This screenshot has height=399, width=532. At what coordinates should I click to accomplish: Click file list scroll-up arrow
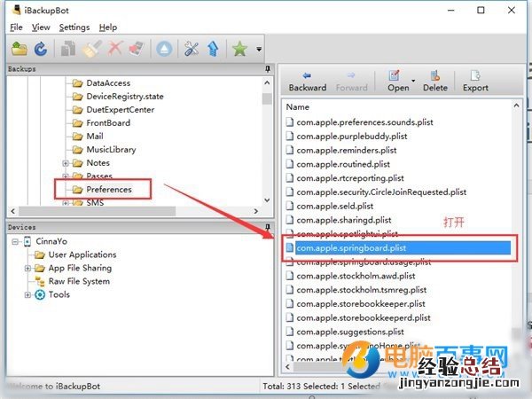click(516, 106)
